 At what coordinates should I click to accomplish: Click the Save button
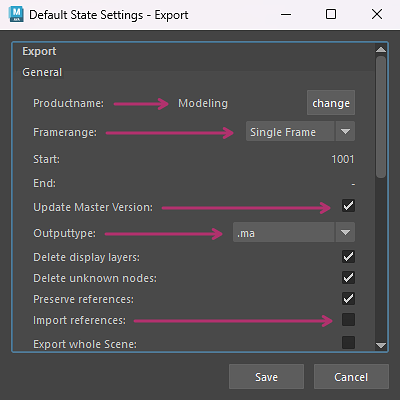click(266, 377)
